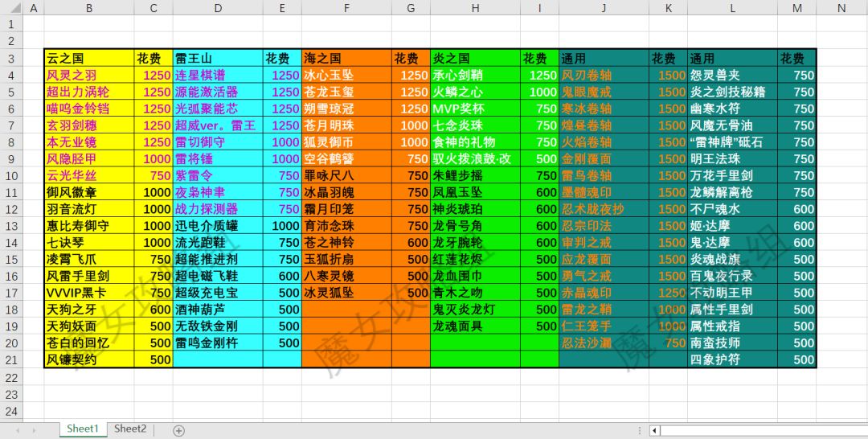Image resolution: width=868 pixels, height=439 pixels.
Task: Switch to the Sheet1 tab
Action: tap(83, 429)
